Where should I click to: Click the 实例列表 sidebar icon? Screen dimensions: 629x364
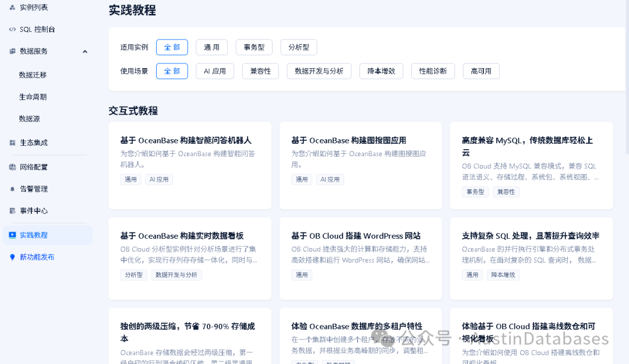(x=12, y=7)
